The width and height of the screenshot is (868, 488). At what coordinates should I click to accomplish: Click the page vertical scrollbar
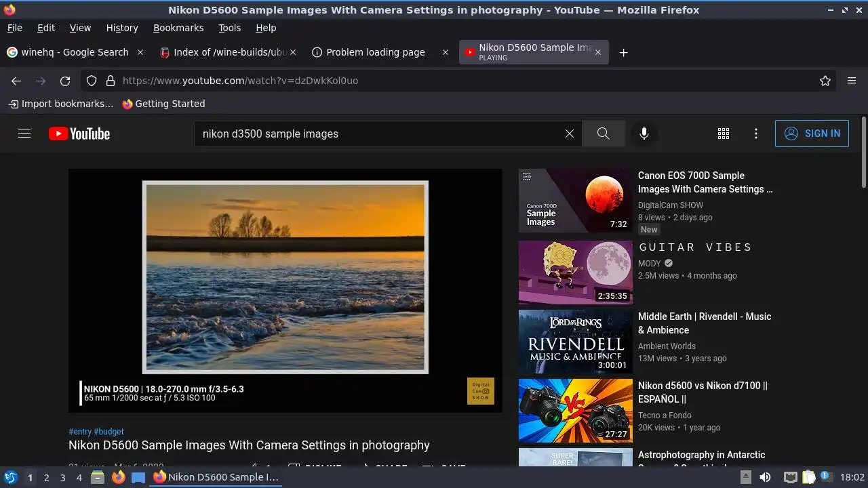coord(863,152)
